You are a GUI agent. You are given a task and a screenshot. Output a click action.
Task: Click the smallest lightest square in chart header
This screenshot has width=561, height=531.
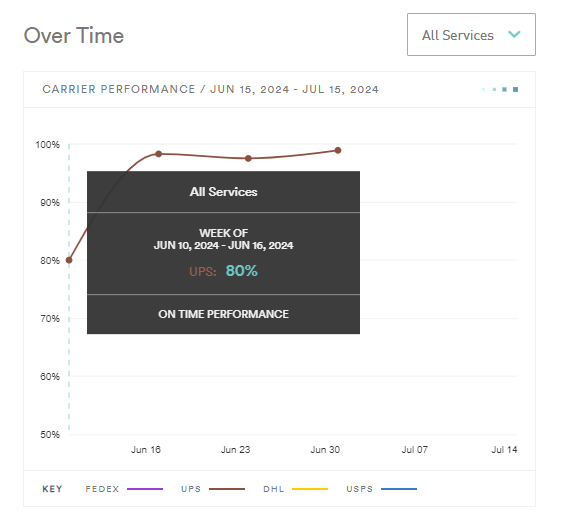484,89
